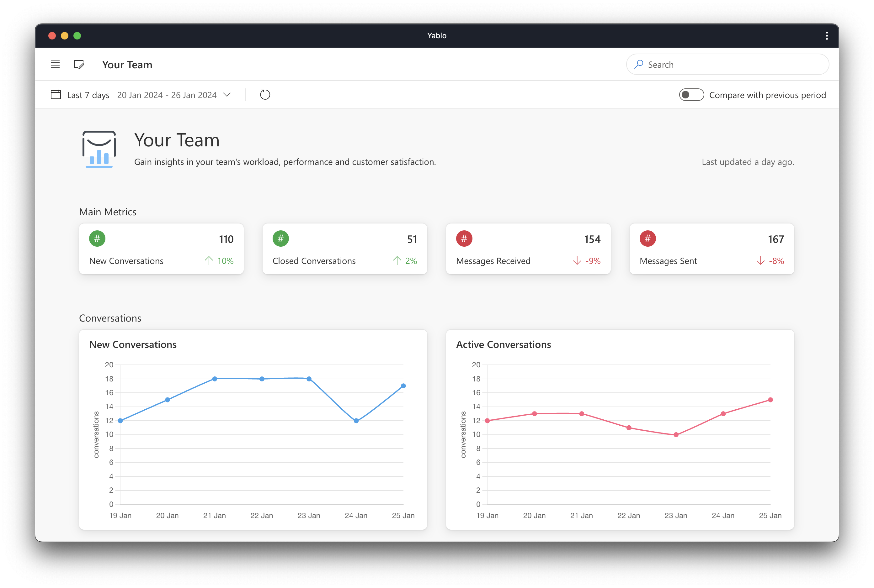
Task: Click the red hash icon on Messages Received
Action: click(x=464, y=239)
